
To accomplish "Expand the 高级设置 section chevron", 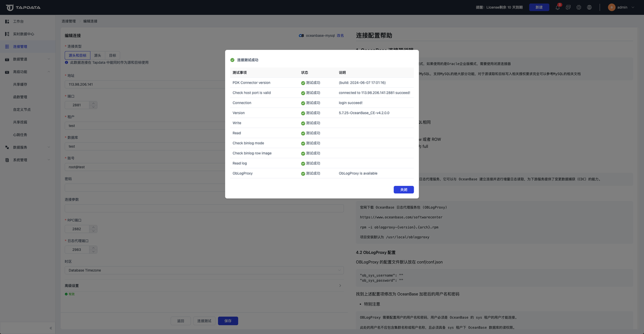I will coord(340,286).
